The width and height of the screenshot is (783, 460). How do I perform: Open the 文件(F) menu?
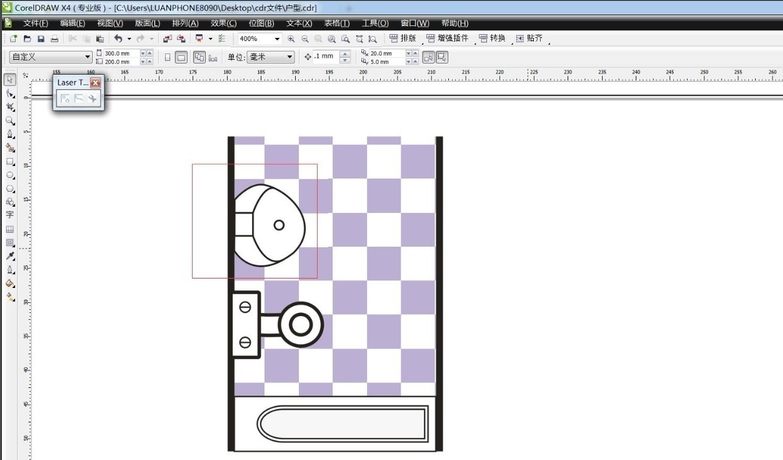click(35, 23)
